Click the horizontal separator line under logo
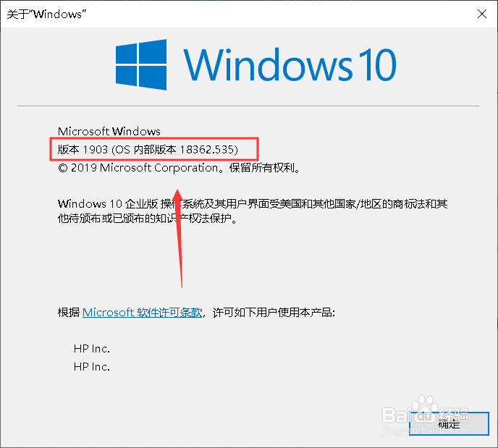The width and height of the screenshot is (498, 448). point(248,106)
